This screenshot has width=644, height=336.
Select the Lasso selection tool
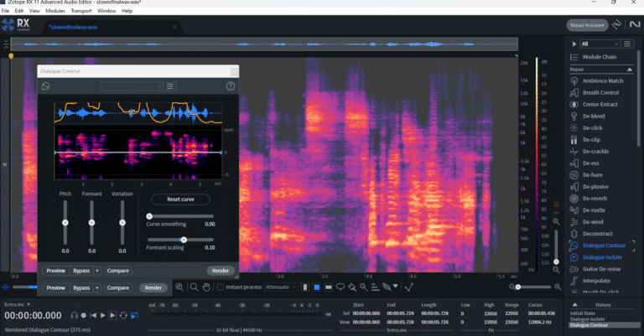coord(340,287)
